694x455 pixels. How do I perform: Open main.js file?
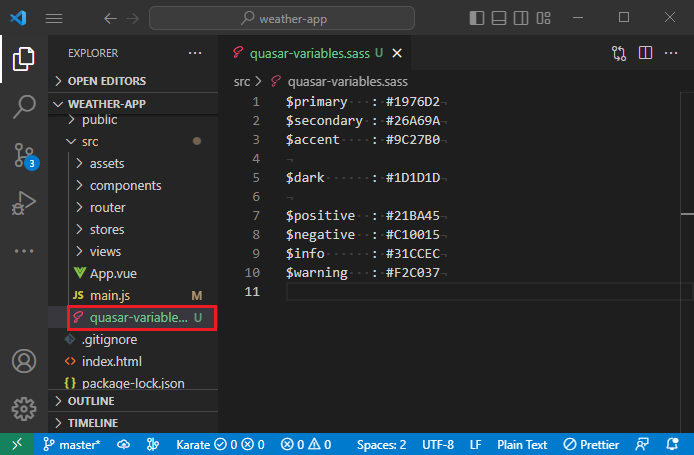(x=133, y=295)
